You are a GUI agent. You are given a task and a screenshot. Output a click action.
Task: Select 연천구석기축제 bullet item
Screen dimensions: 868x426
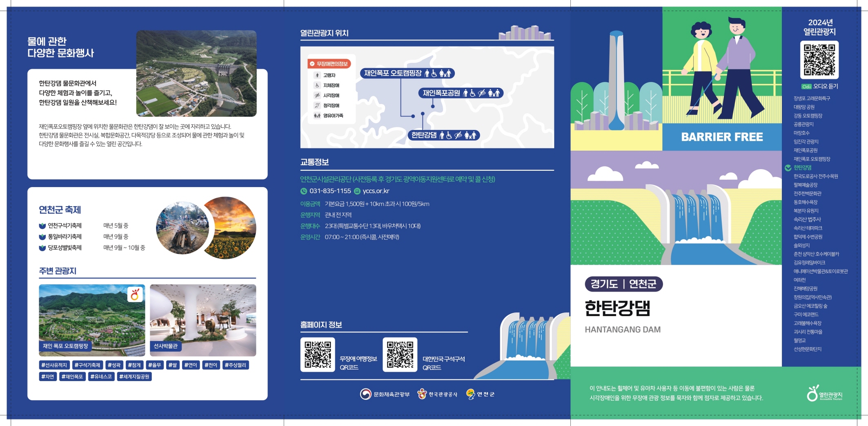[60, 225]
